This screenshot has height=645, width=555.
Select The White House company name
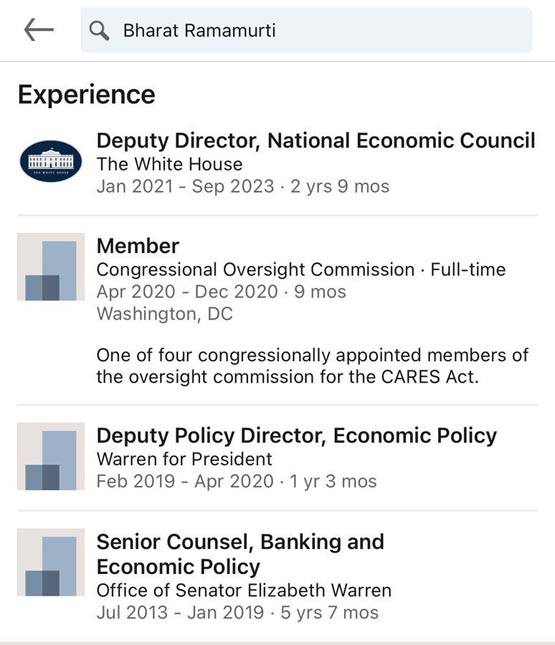[x=170, y=164]
